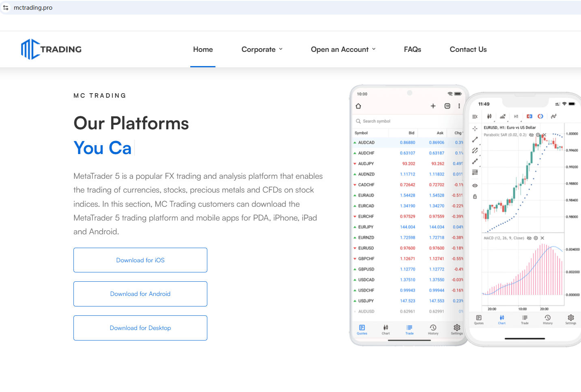Viewport: 581px width, 392px height.
Task: Go to the Home page
Action: pyautogui.click(x=203, y=49)
